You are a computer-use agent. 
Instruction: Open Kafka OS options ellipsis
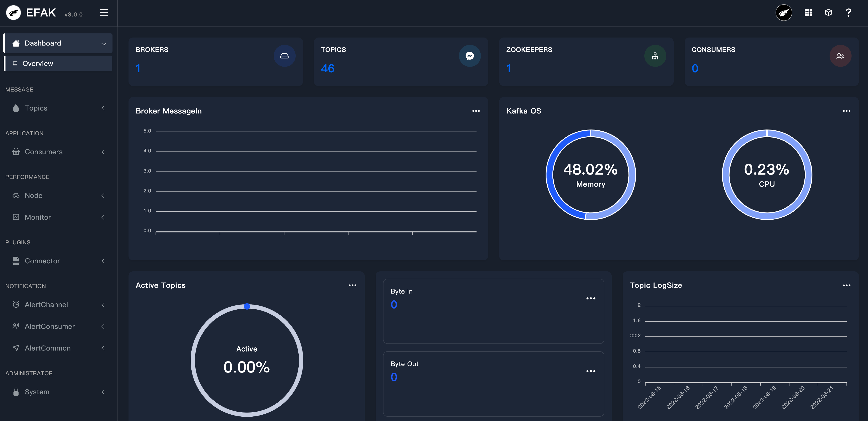point(847,111)
